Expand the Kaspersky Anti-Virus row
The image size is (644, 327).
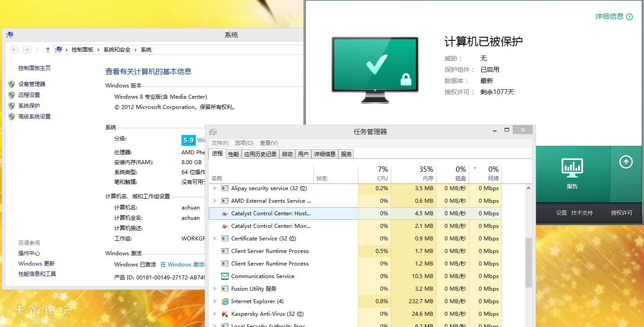click(215, 314)
